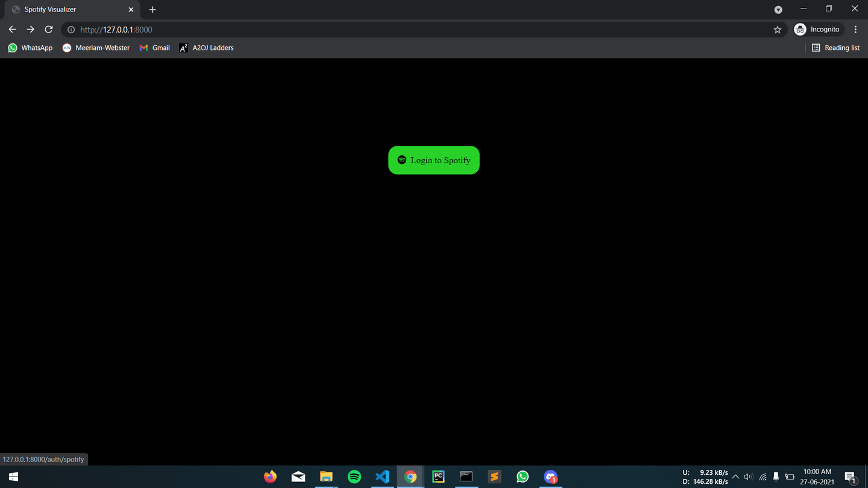868x488 pixels.
Task: Open the Wi-Fi network panel
Action: pyautogui.click(x=763, y=477)
